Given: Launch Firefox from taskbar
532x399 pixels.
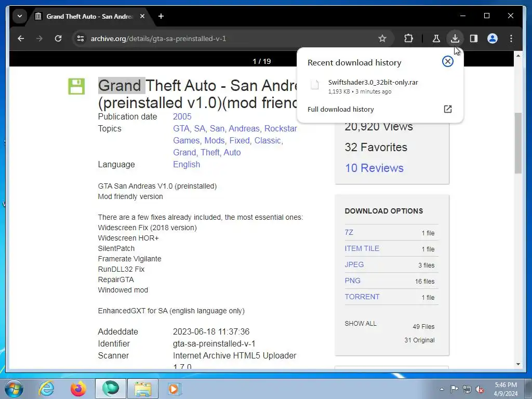Looking at the screenshot, I should pos(78,389).
